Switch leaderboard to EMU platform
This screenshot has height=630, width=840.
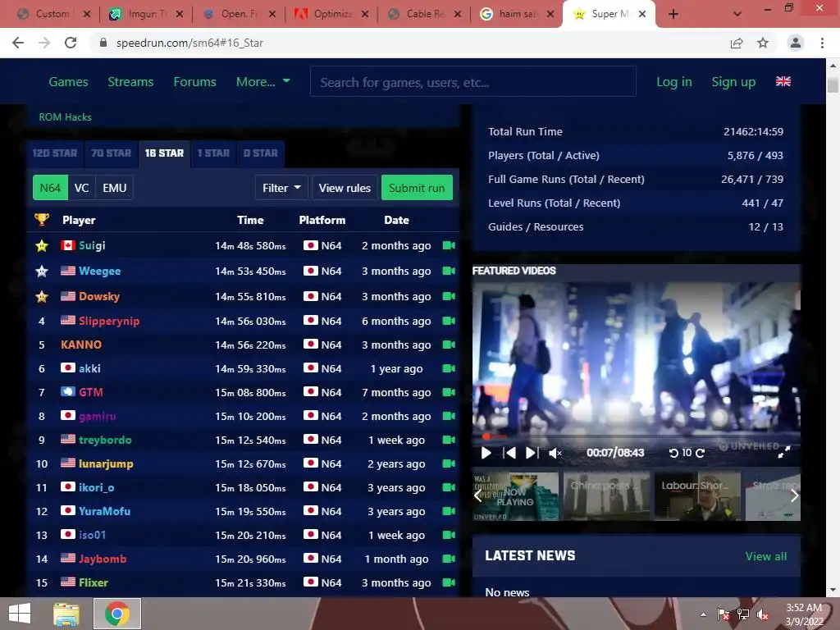115,188
